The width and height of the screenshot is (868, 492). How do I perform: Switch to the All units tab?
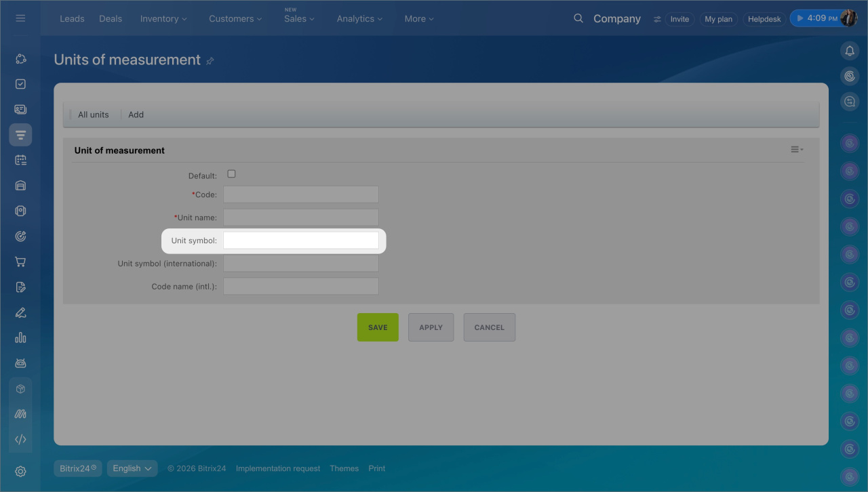93,115
